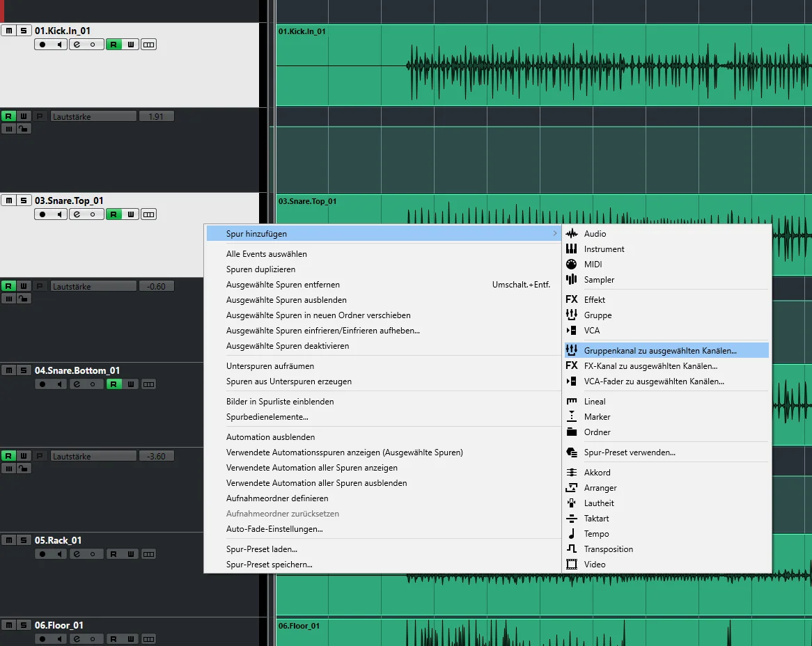The height and width of the screenshot is (646, 812).
Task: Open Lautstärke parameter selector under Kick track
Action: [94, 116]
